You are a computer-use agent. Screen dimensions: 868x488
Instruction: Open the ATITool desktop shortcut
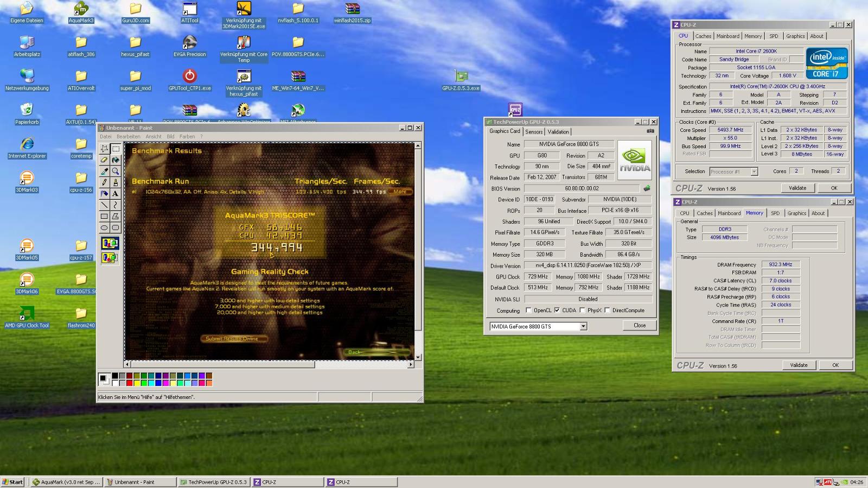(189, 13)
